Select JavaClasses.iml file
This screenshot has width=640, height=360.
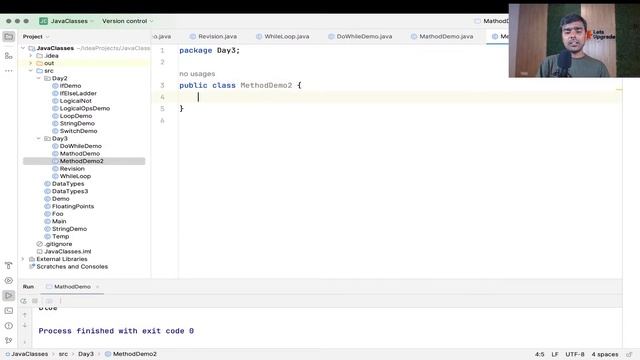(67, 252)
